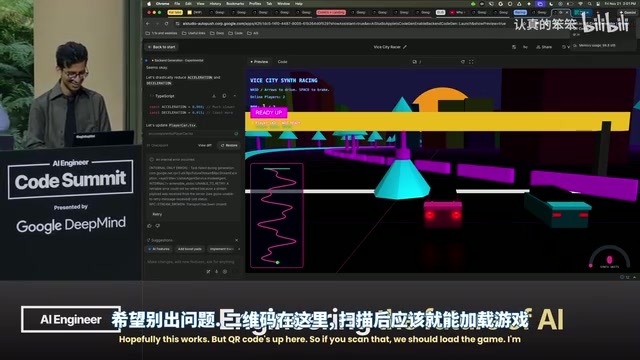Click the save icon left of Share
This screenshot has height=360, width=640.
point(514,47)
